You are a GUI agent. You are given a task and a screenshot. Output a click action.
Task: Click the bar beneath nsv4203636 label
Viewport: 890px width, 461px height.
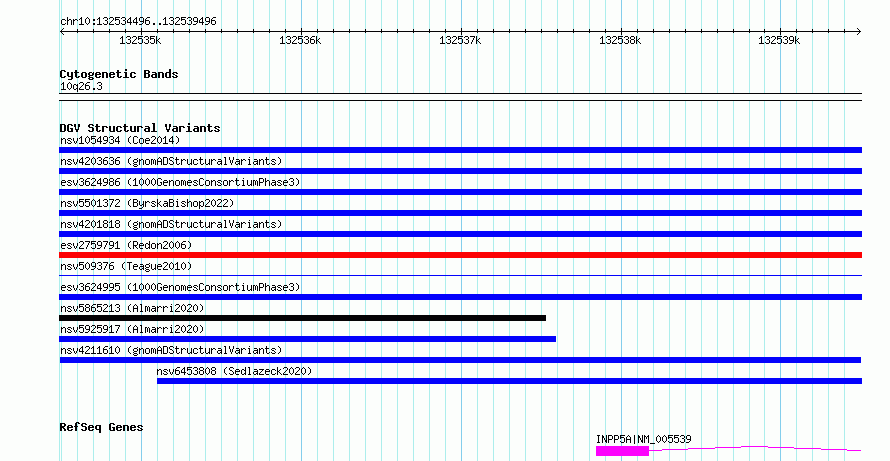click(460, 171)
